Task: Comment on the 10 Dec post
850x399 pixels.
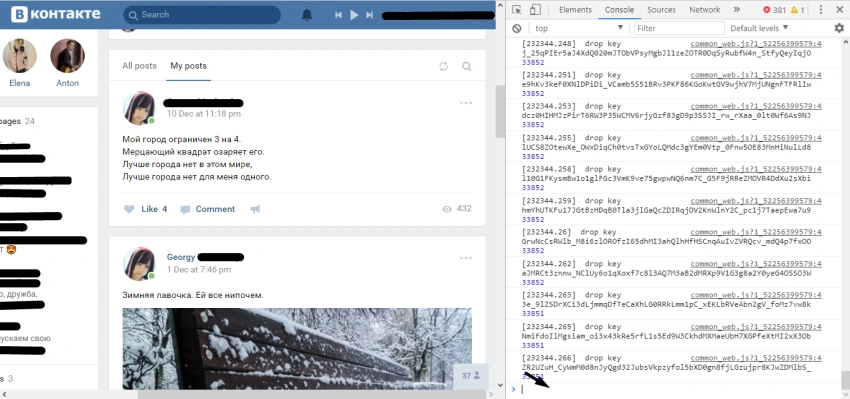Action: click(208, 209)
